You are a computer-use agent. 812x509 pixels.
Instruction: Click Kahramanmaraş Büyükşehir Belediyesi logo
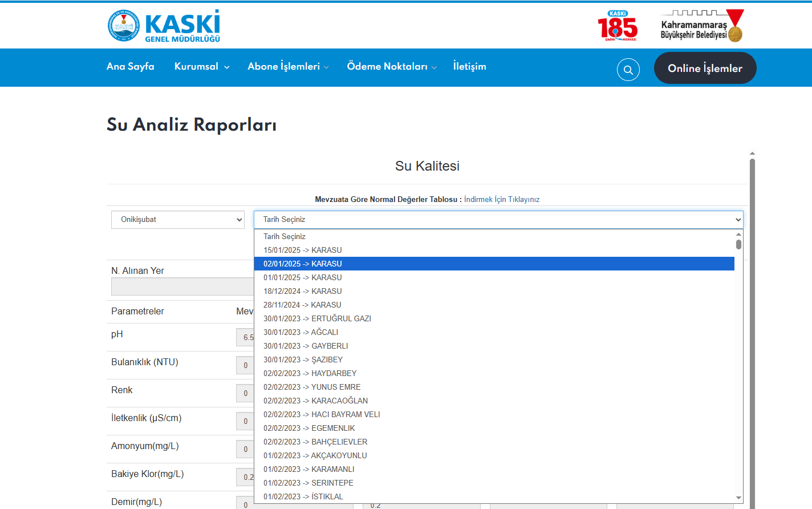tap(701, 26)
